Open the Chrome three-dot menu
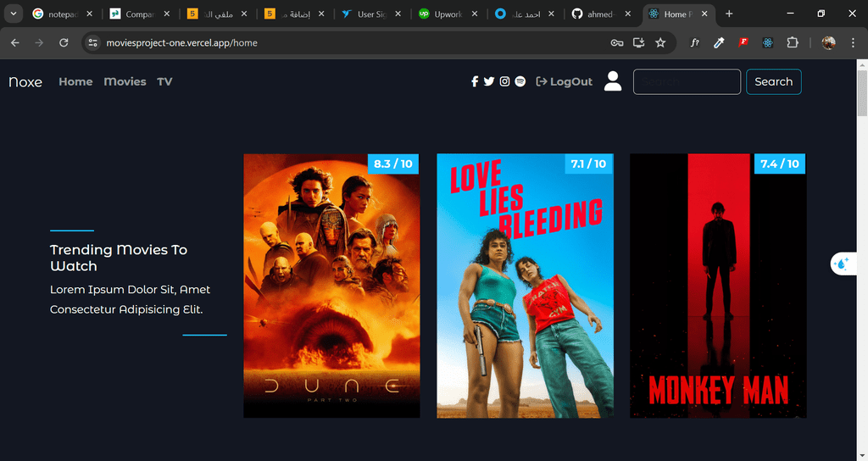The image size is (868, 461). click(x=853, y=42)
